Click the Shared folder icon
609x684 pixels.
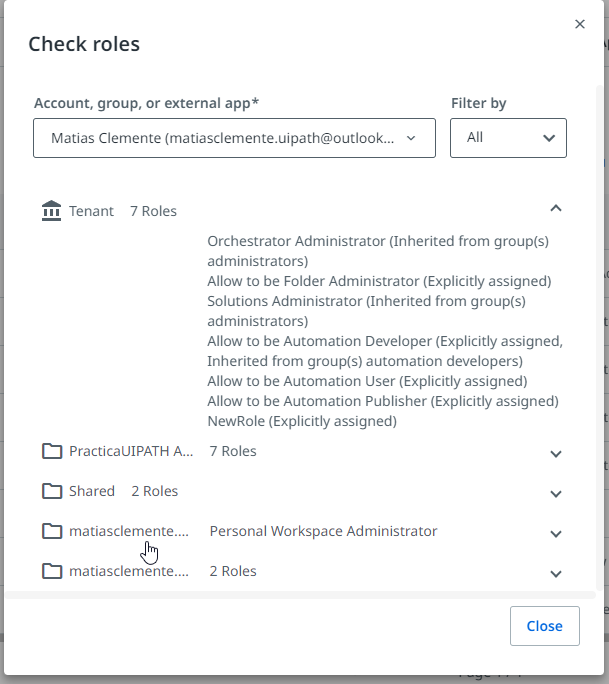(52, 491)
